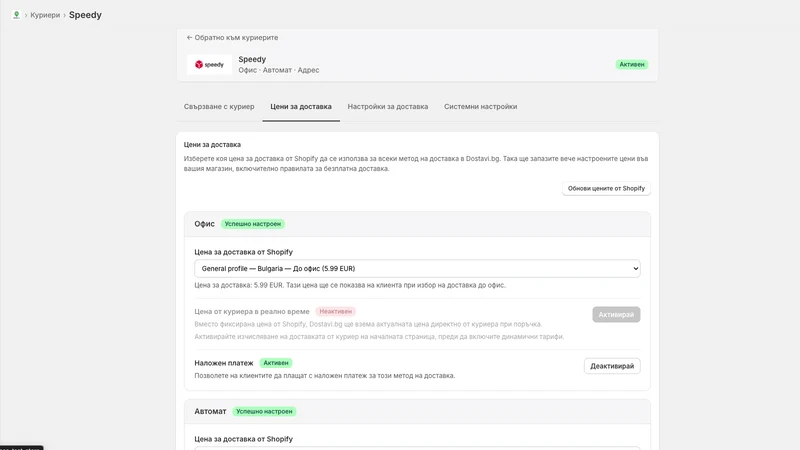The height and width of the screenshot is (450, 800).
Task: Click the Автомат section header
Action: (x=417, y=411)
